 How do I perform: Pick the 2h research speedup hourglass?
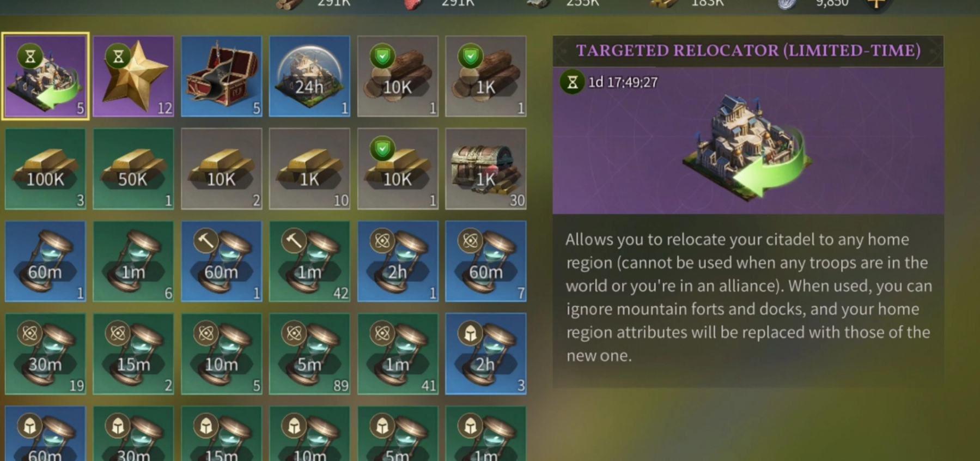pyautogui.click(x=398, y=261)
